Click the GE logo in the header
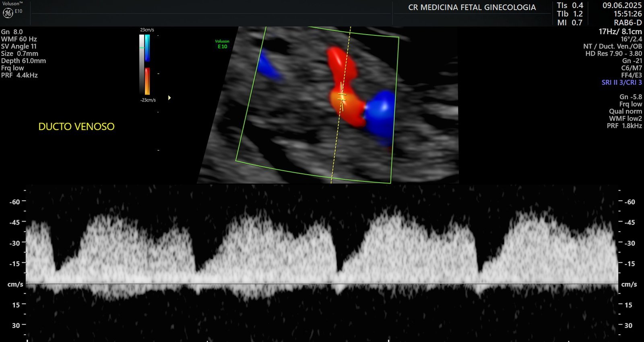Image resolution: width=644 pixels, height=342 pixels. (x=8, y=13)
